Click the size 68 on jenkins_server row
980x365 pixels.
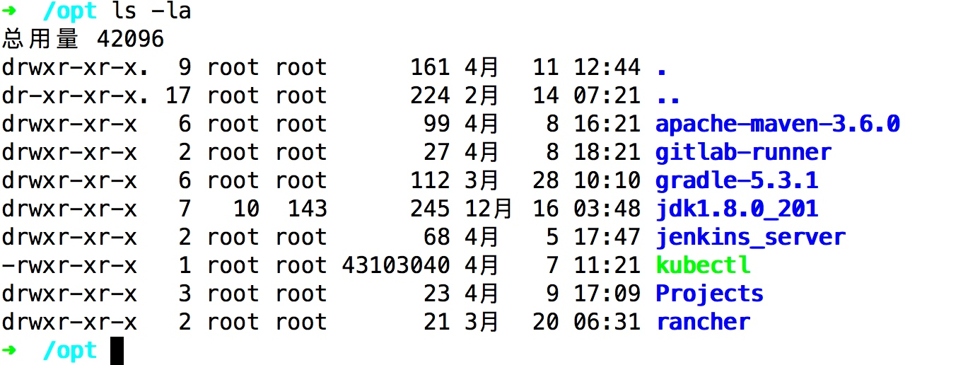click(437, 237)
